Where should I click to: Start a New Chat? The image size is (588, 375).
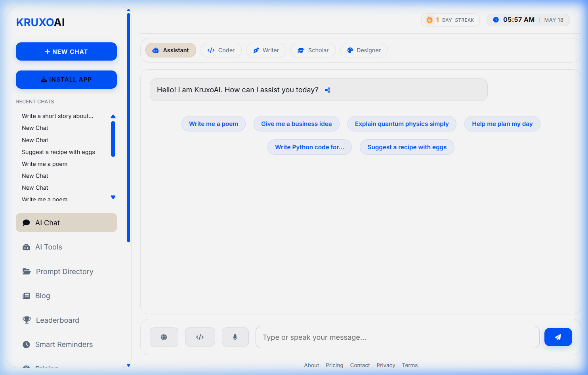(x=66, y=51)
